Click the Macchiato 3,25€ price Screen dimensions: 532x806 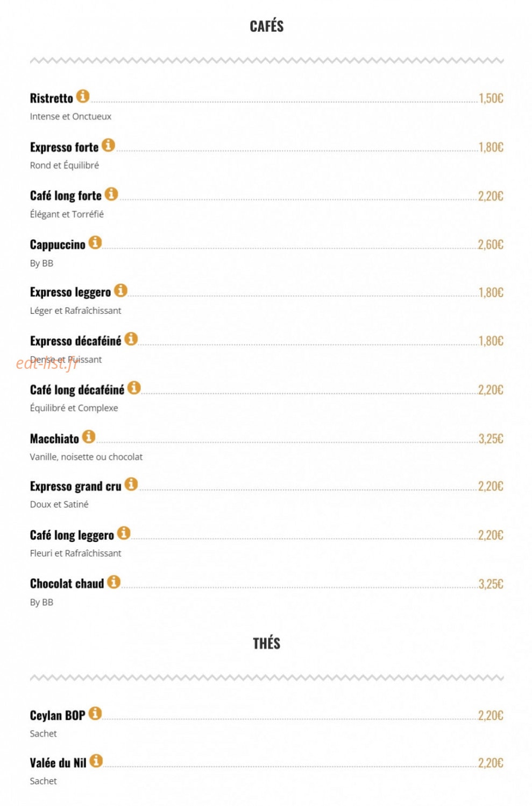[491, 439]
